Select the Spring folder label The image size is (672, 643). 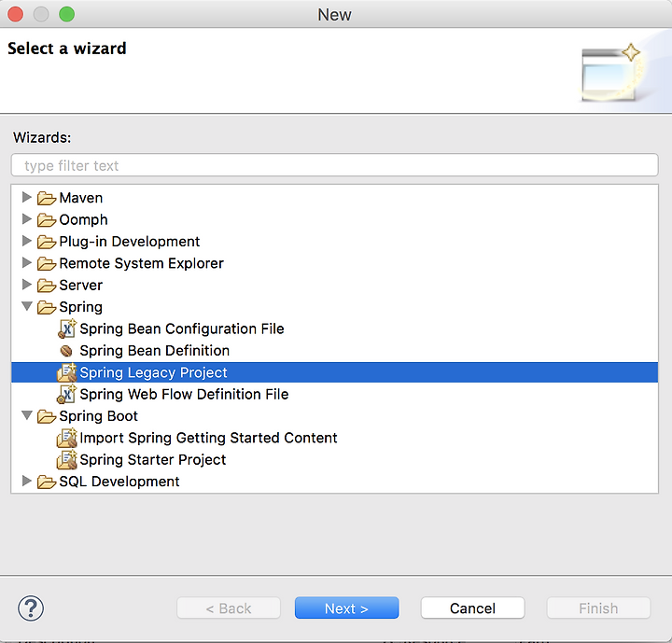[81, 307]
